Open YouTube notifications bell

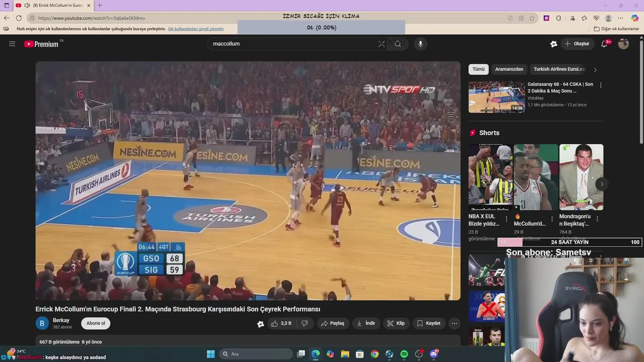coord(604,44)
